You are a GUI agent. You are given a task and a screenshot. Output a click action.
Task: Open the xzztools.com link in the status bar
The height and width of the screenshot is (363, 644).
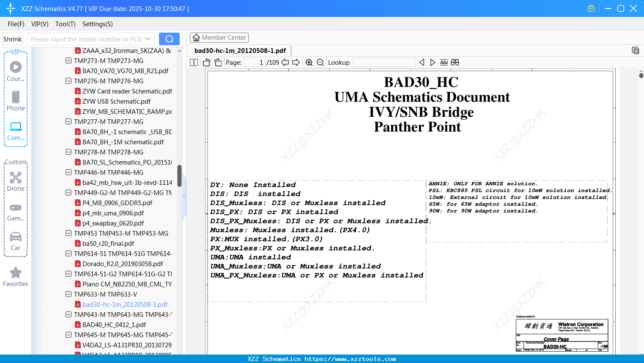350,359
